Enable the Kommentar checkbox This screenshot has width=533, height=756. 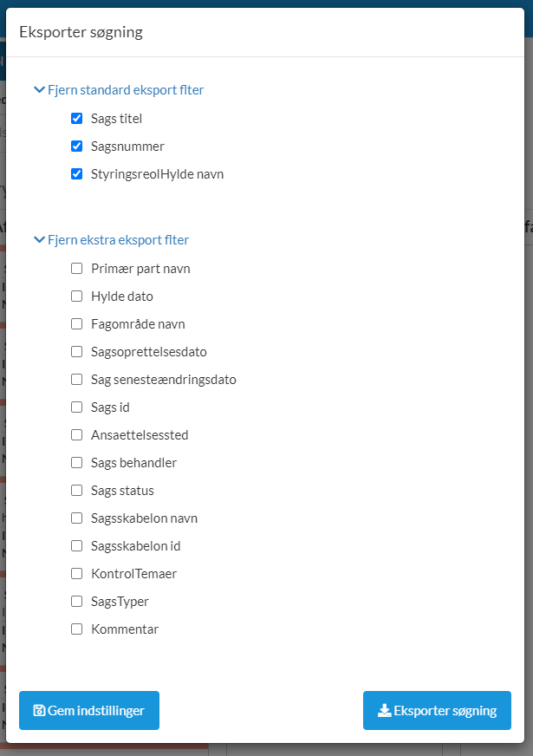(77, 629)
